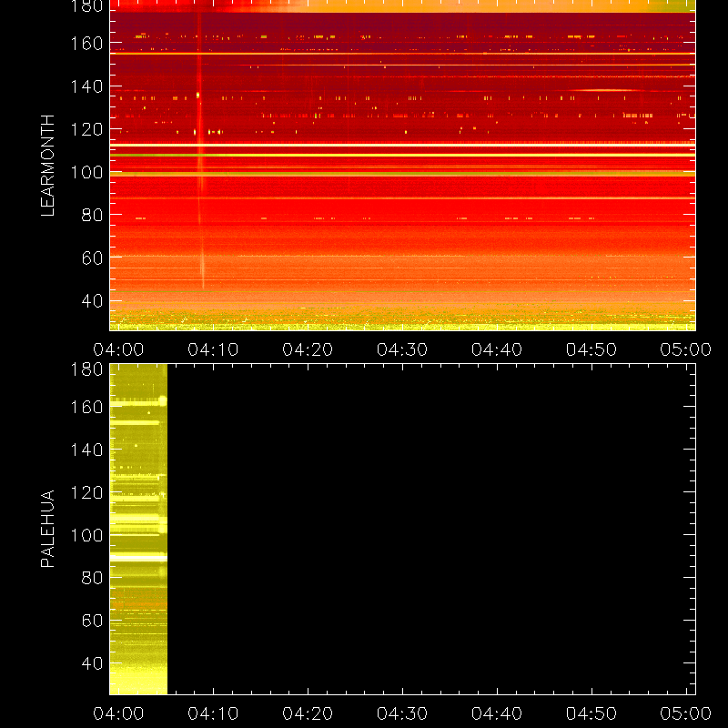The height and width of the screenshot is (728, 728).
Task: Select the 160 tick label on Palehua axis
Action: click(86, 407)
